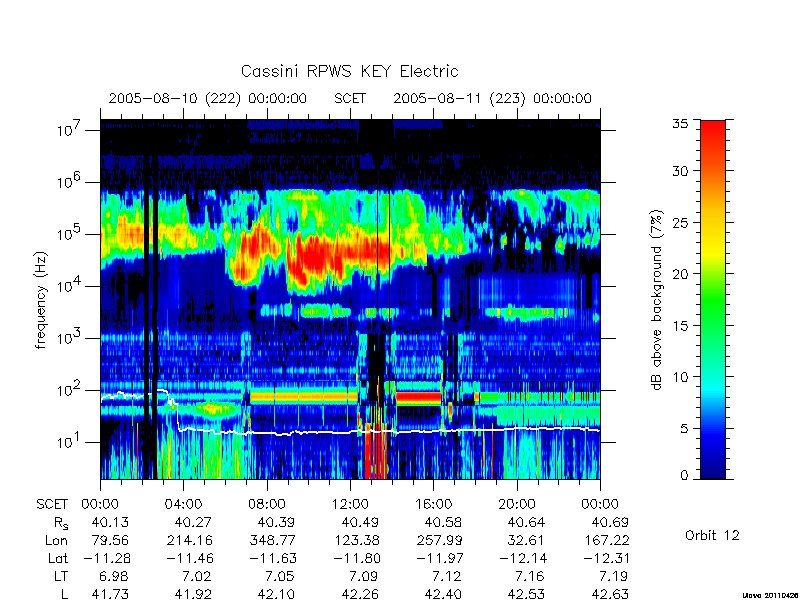Click the Lat value -11.28

[x=106, y=558]
